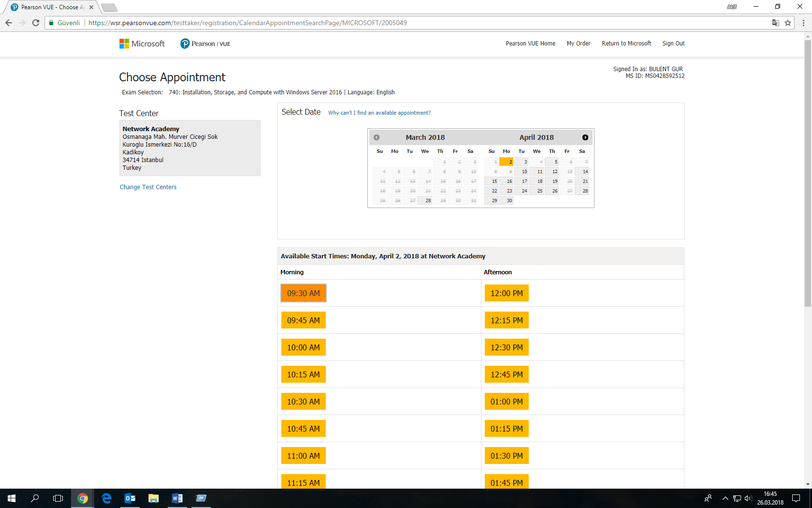
Task: Click the Pearson VUE logo
Action: click(205, 44)
